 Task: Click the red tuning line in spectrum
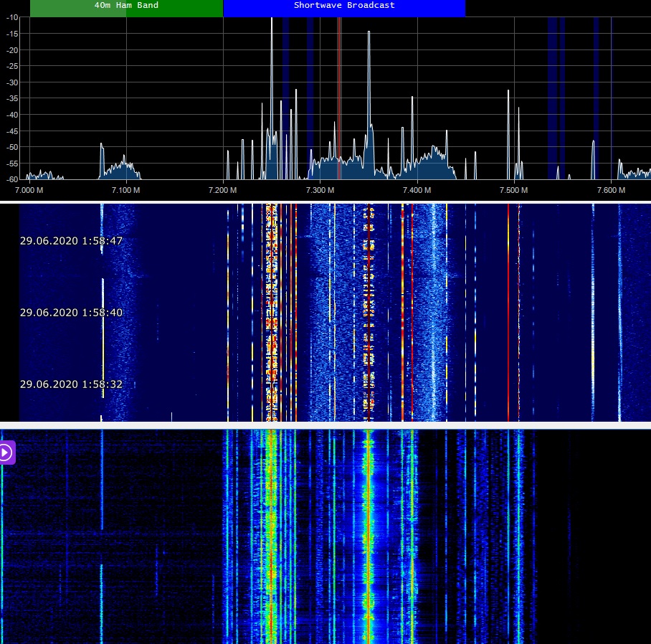(339, 98)
